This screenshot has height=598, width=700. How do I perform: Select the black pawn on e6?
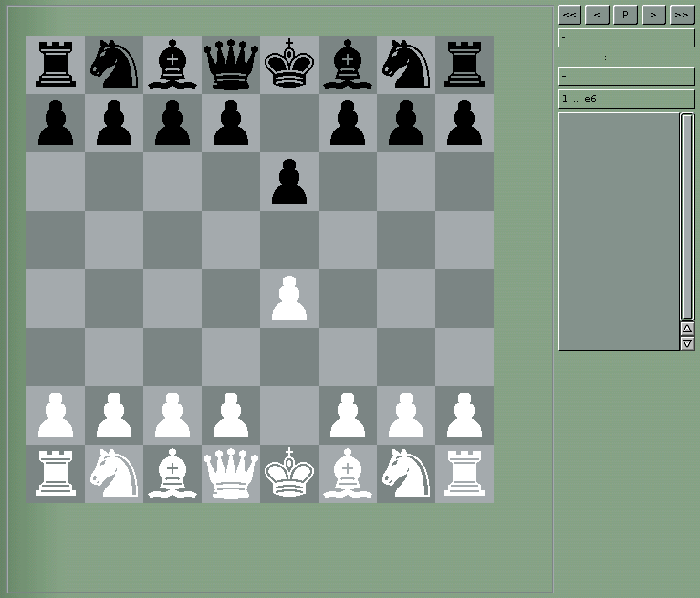coord(289,182)
